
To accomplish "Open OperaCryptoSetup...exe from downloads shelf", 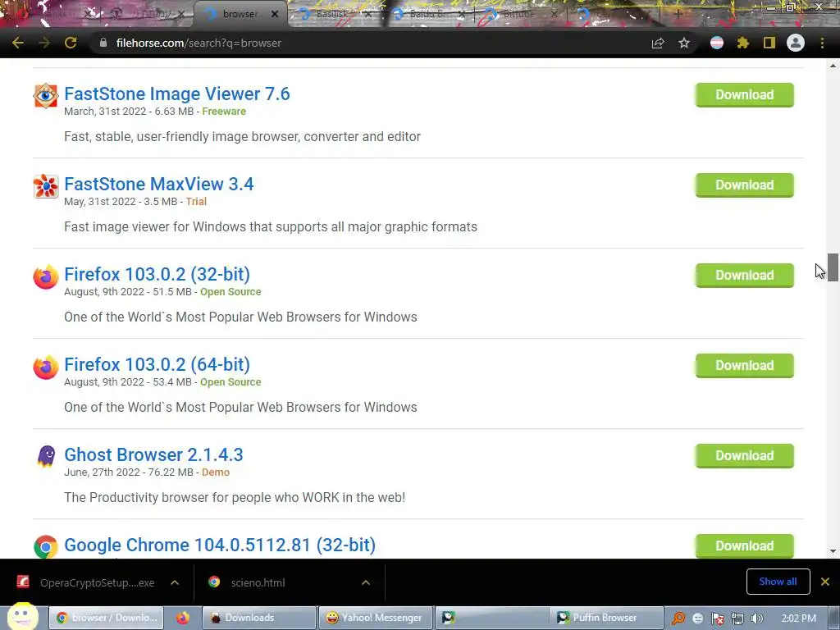I will pyautogui.click(x=97, y=582).
